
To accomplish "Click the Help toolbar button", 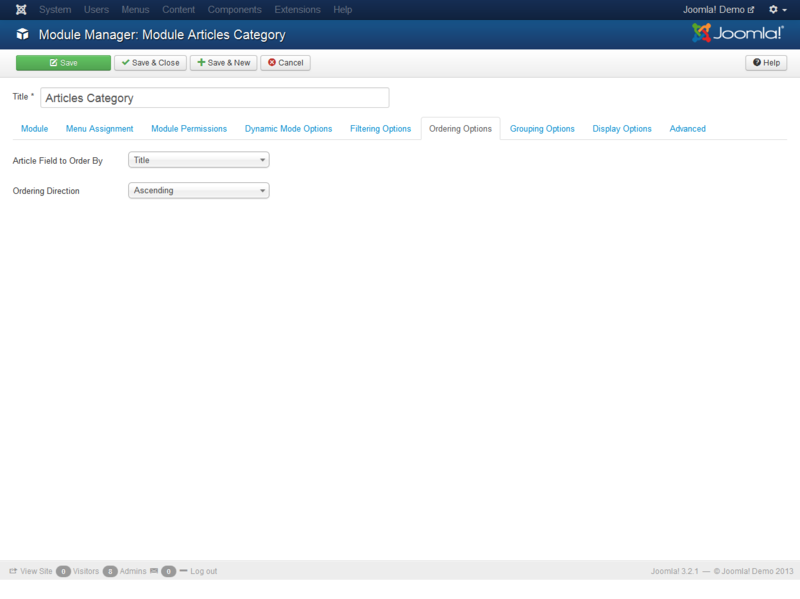I will pyautogui.click(x=766, y=63).
